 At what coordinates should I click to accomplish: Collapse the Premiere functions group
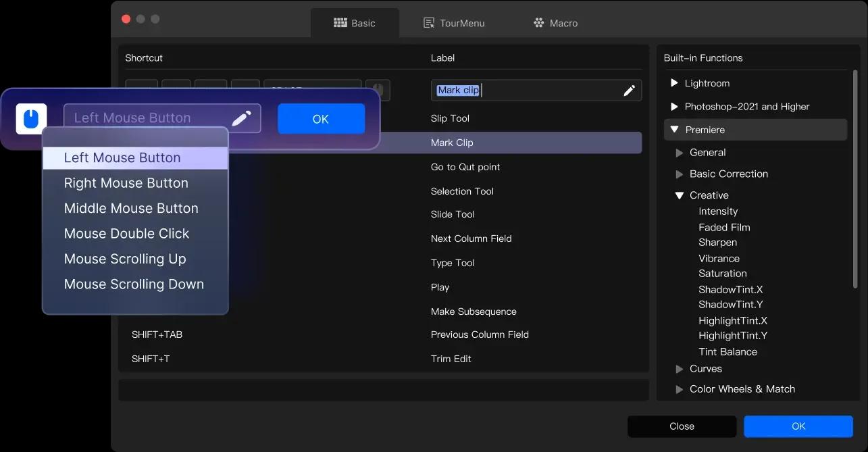click(674, 130)
